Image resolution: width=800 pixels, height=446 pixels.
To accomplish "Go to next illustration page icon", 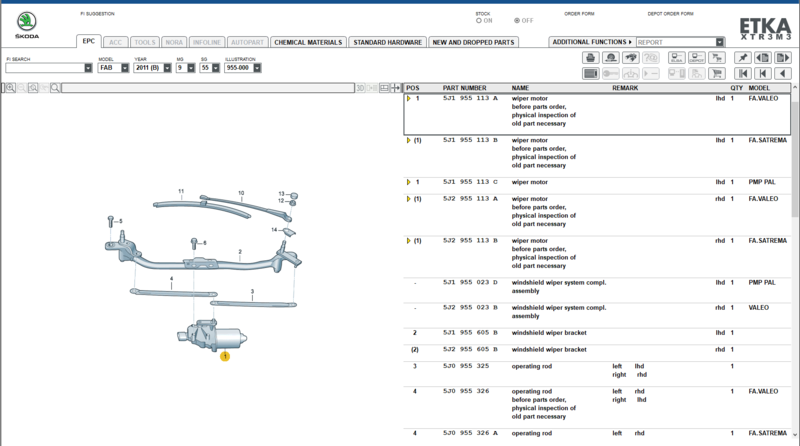I will click(x=782, y=58).
